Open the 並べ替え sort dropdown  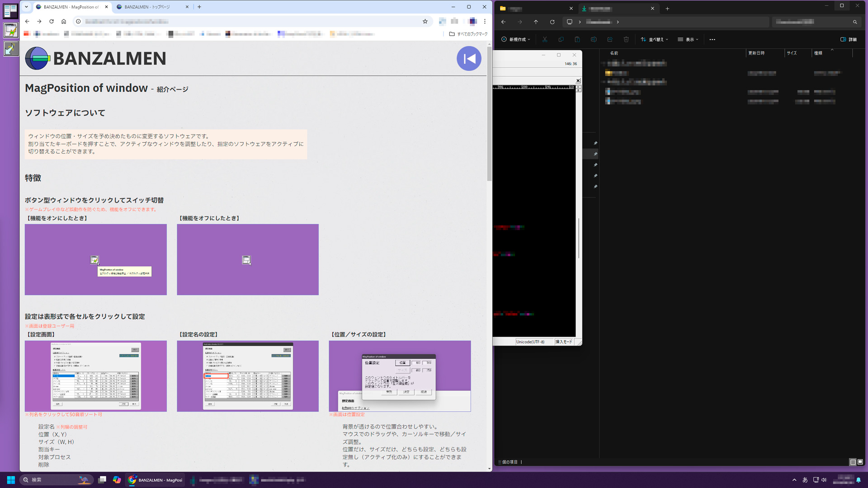click(654, 39)
